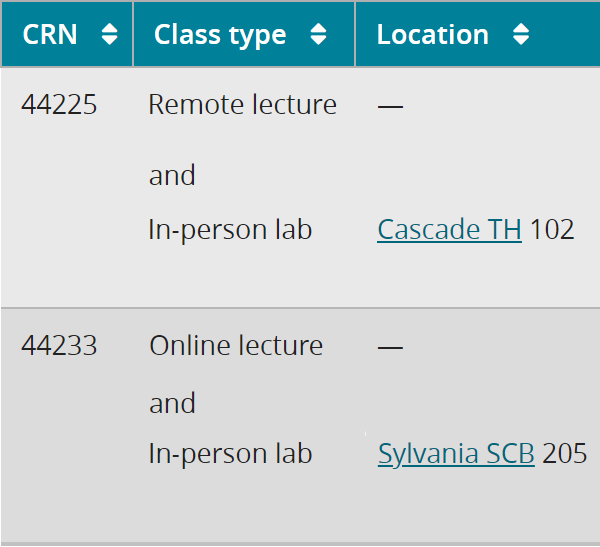600x547 pixels.
Task: Click the location dash for Online lecture
Action: point(390,347)
